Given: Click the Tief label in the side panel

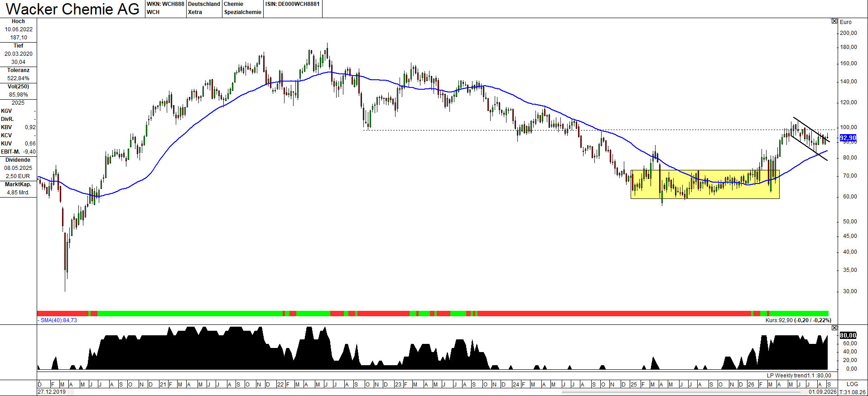Looking at the screenshot, I should click(x=18, y=46).
